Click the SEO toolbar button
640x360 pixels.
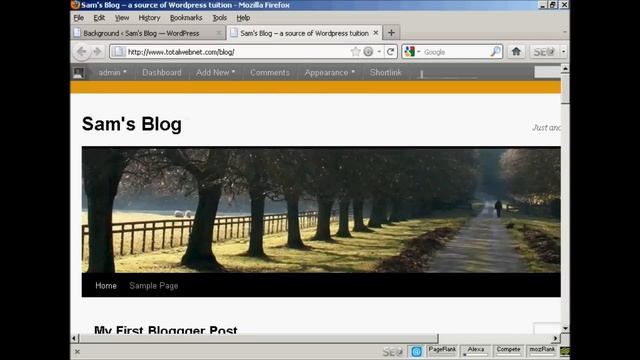click(x=544, y=51)
